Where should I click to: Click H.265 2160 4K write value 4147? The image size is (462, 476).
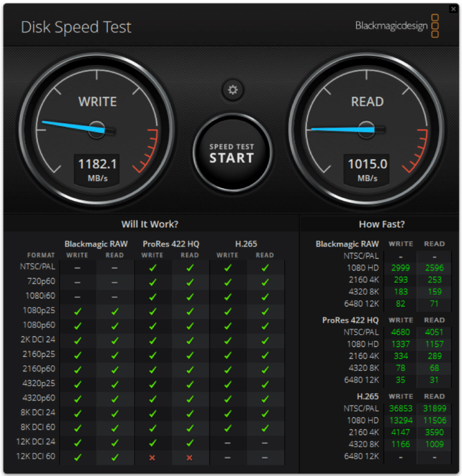(401, 432)
